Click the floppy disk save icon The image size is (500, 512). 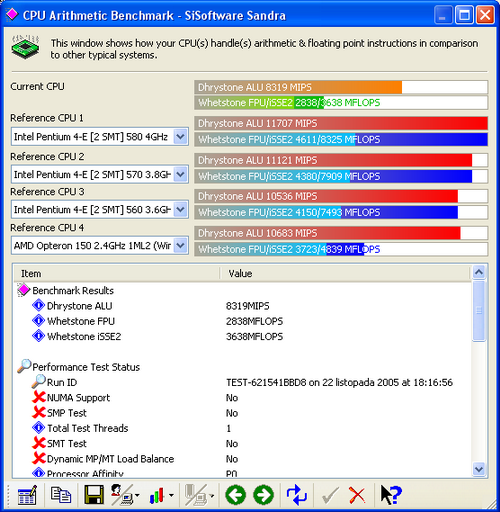[94, 495]
